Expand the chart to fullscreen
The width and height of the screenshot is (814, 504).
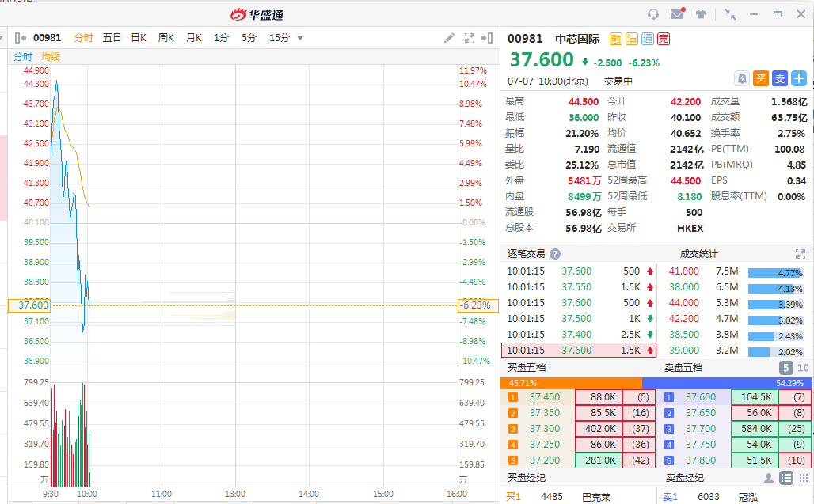[x=469, y=38]
